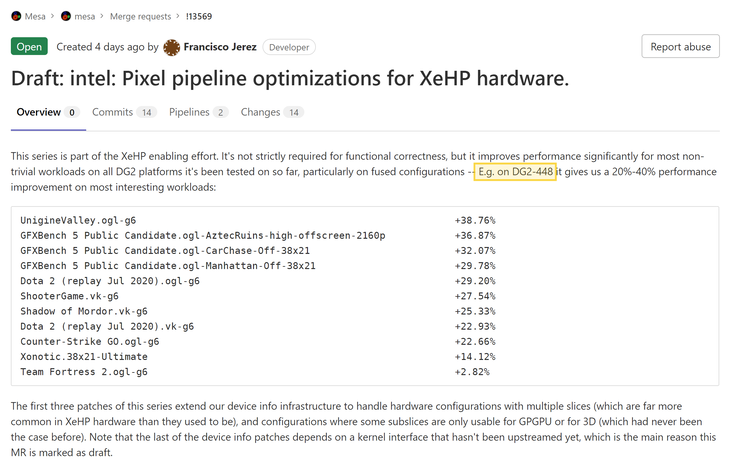Click the mesa project avatar icon in breadcrumb
This screenshot has height=466, width=738.
66,16
